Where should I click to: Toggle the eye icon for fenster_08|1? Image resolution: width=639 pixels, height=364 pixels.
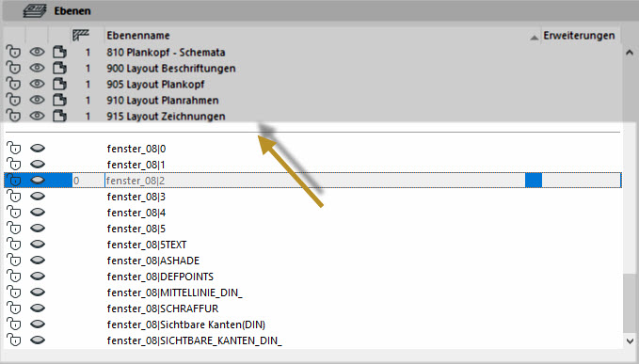[x=37, y=165]
